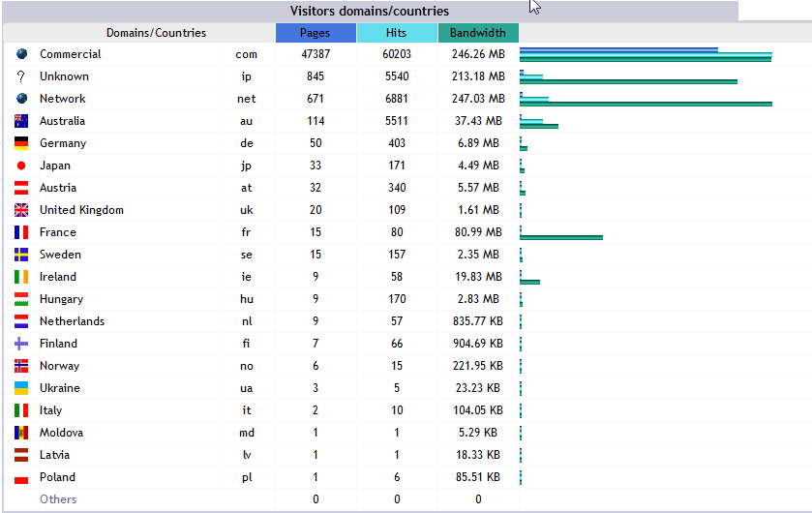Viewport: 812px width, 513px height.
Task: Click the Unknown domain name
Action: click(64, 76)
